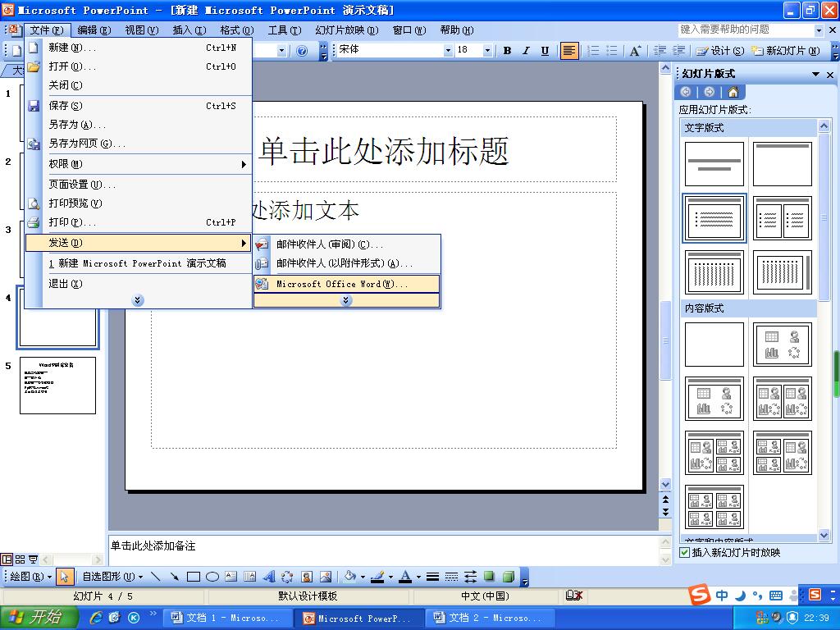The width and height of the screenshot is (840, 630).
Task: Pick the Line drawing tool
Action: tap(155, 577)
